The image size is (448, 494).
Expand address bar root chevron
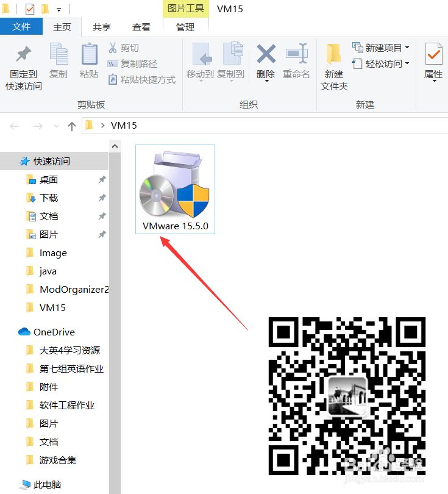coord(102,126)
